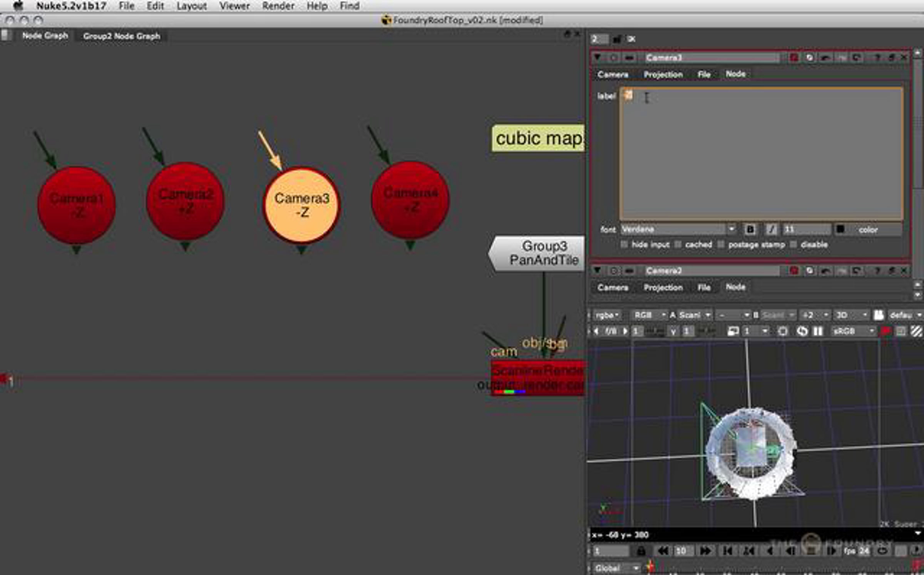Open the File tab in Camera2 panel
The image size is (924, 575).
pyautogui.click(x=704, y=287)
